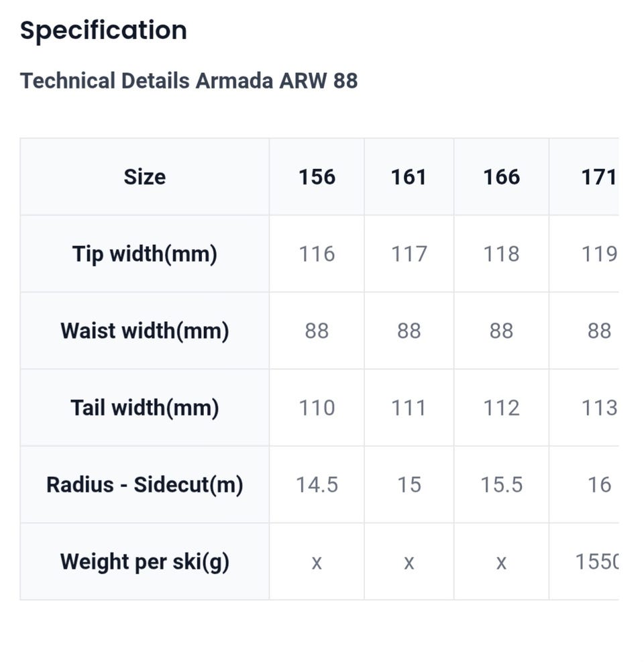
Task: Select the 15.5 sidecut radius value
Action: click(501, 485)
